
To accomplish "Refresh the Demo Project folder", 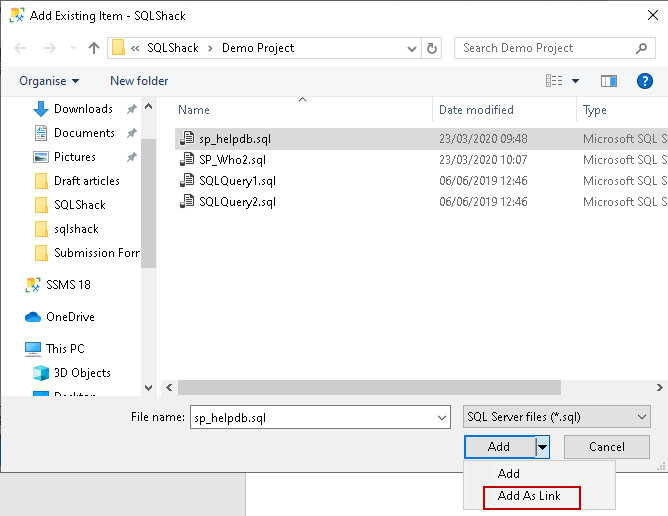I will click(432, 48).
